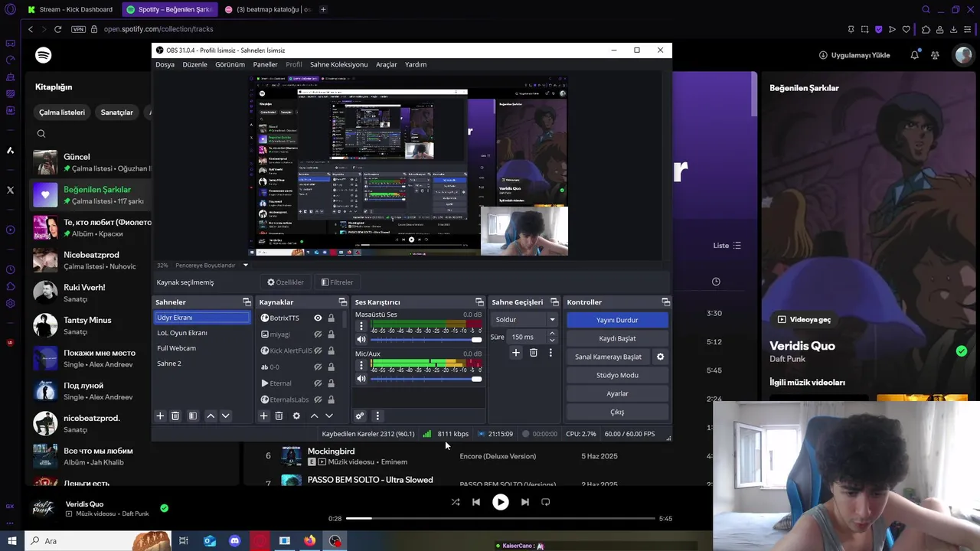Open Spotify notifications bell
Image resolution: width=980 pixels, height=551 pixels.
[x=914, y=55]
